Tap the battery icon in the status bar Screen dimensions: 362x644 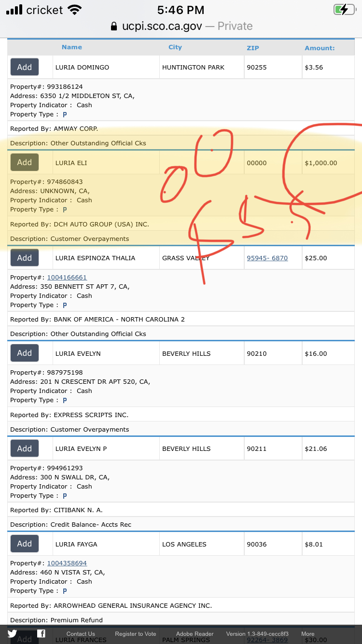[x=344, y=10]
